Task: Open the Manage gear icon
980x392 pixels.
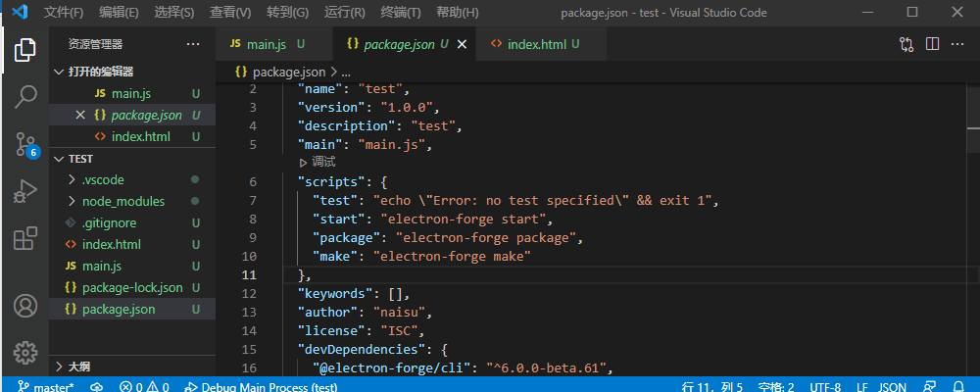Action: point(25,353)
